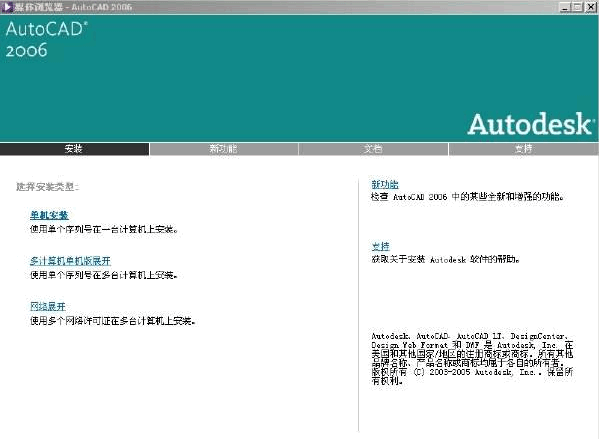Open the 多计算机单机版展开 link
Screen dimensions: 599x439
tap(70, 261)
